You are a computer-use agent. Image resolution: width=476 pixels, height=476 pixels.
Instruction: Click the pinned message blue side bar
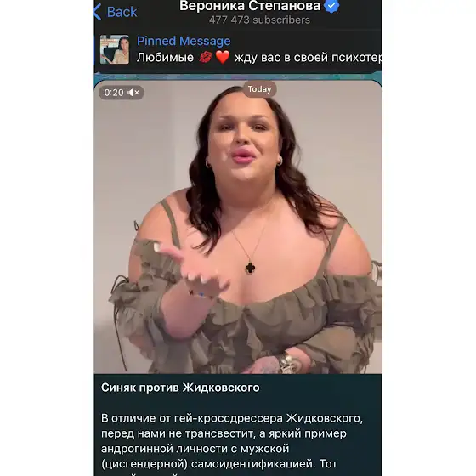coord(95,49)
